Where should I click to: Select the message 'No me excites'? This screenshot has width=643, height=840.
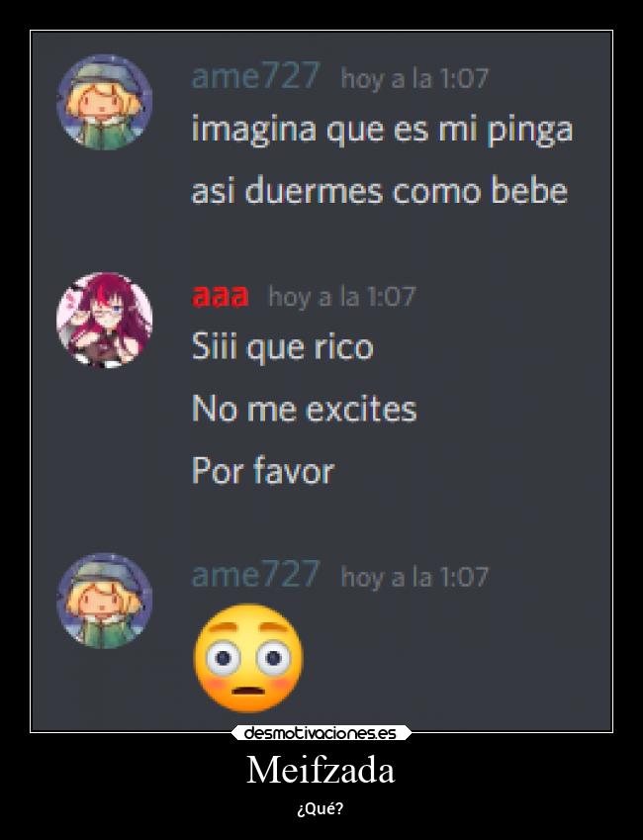pos(305,409)
